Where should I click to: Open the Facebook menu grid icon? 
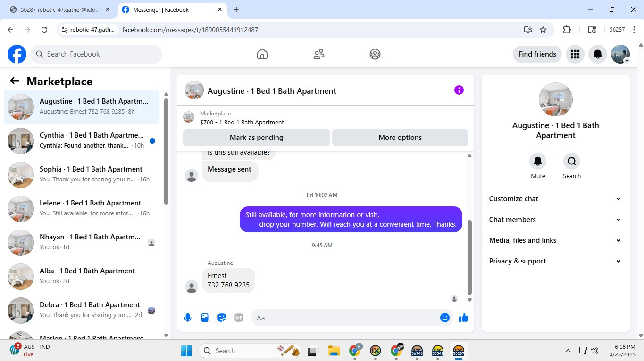pyautogui.click(x=575, y=54)
